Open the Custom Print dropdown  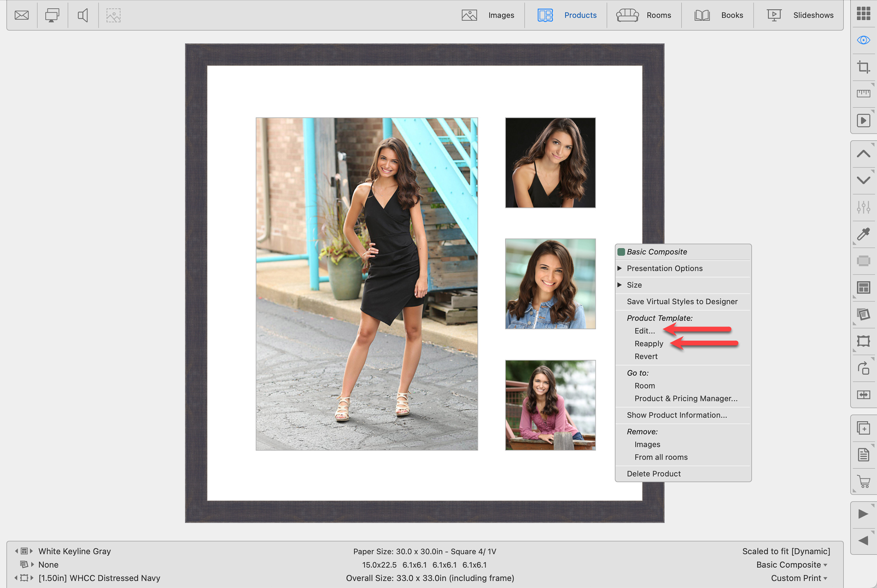(799, 578)
